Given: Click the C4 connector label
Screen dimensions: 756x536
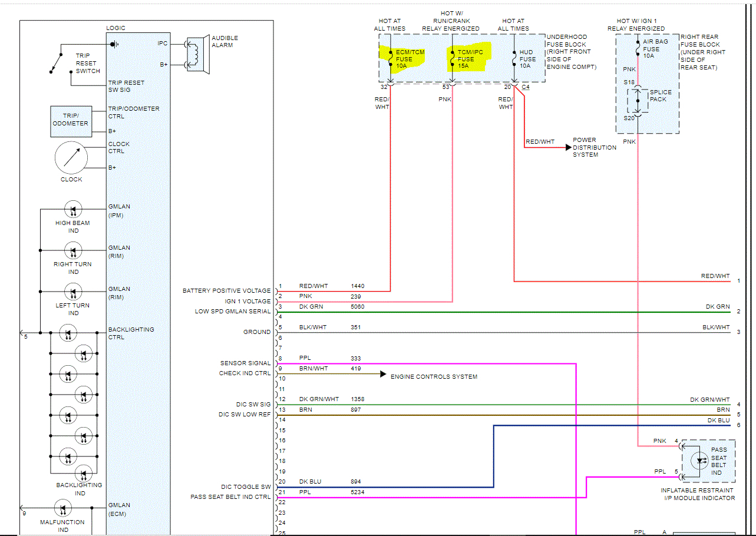Looking at the screenshot, I should 526,87.
